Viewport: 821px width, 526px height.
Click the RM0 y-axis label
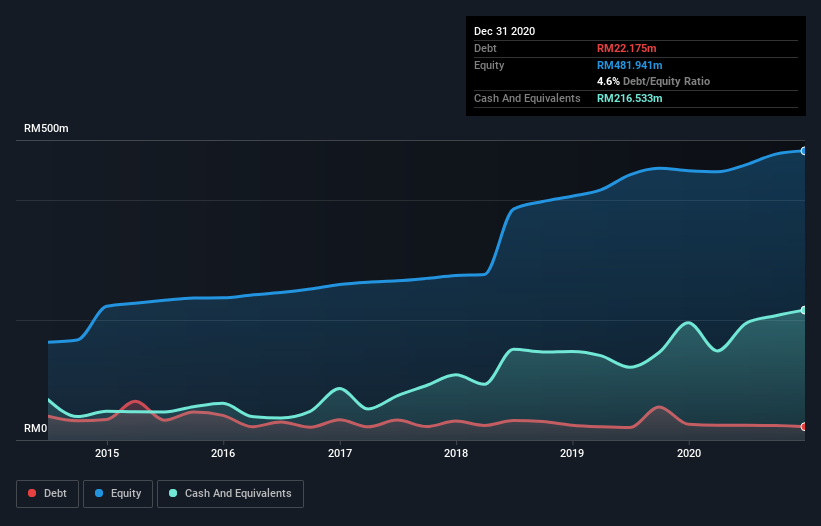click(x=36, y=428)
